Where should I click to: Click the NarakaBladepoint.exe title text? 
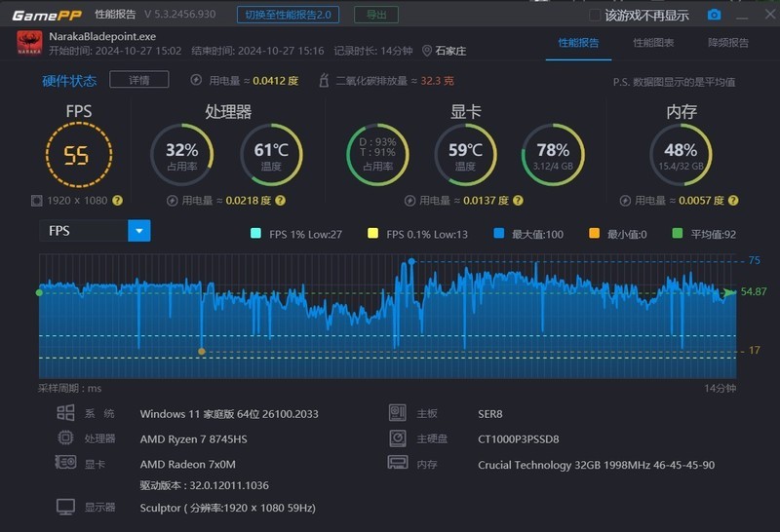pos(102,36)
